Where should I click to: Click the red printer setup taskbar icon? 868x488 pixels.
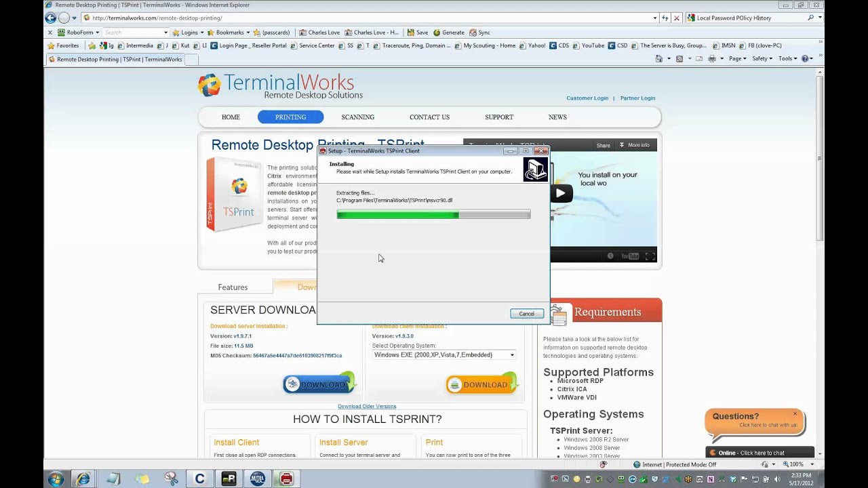(286, 479)
